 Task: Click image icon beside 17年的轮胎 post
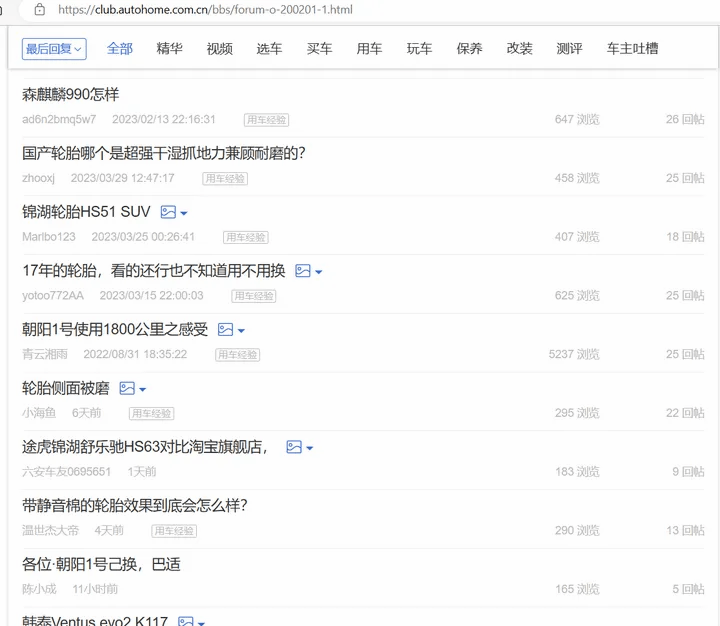tap(303, 271)
